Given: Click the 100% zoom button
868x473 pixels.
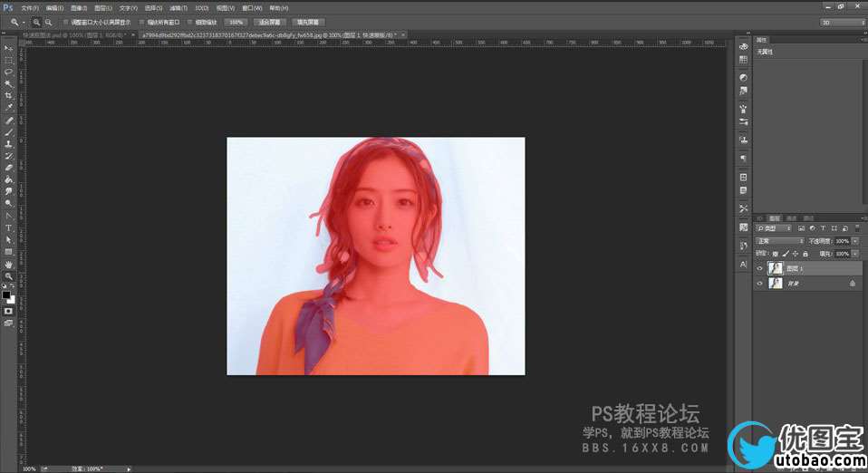Looking at the screenshot, I should [x=236, y=22].
